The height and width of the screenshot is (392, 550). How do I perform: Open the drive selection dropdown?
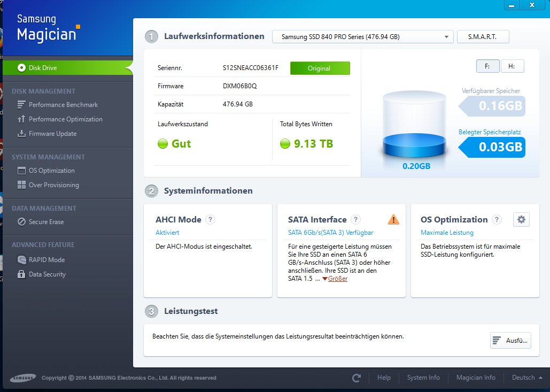tap(363, 37)
